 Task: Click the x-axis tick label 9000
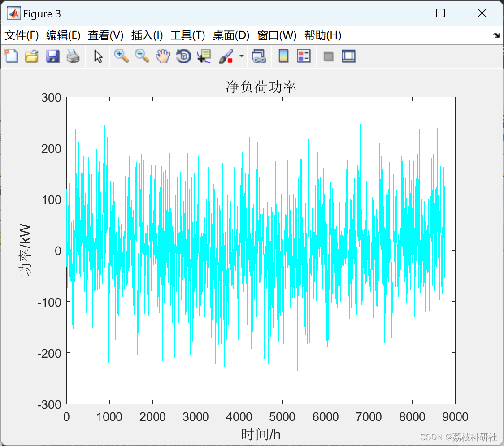(x=455, y=417)
